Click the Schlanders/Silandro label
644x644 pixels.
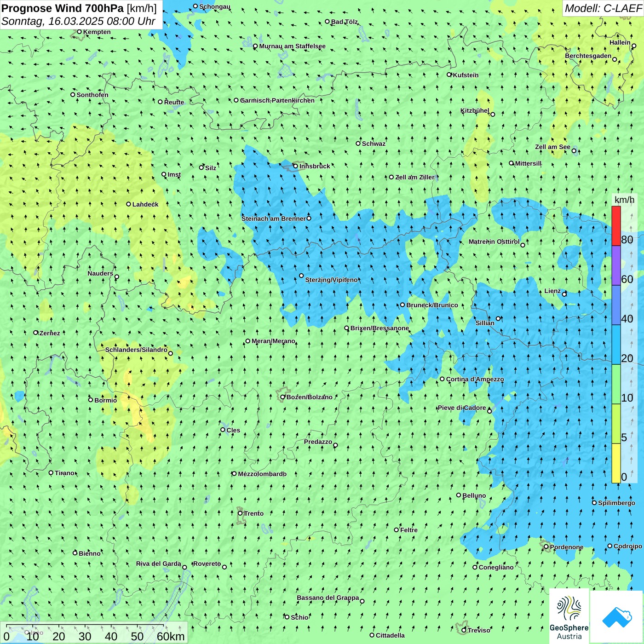[x=136, y=350]
